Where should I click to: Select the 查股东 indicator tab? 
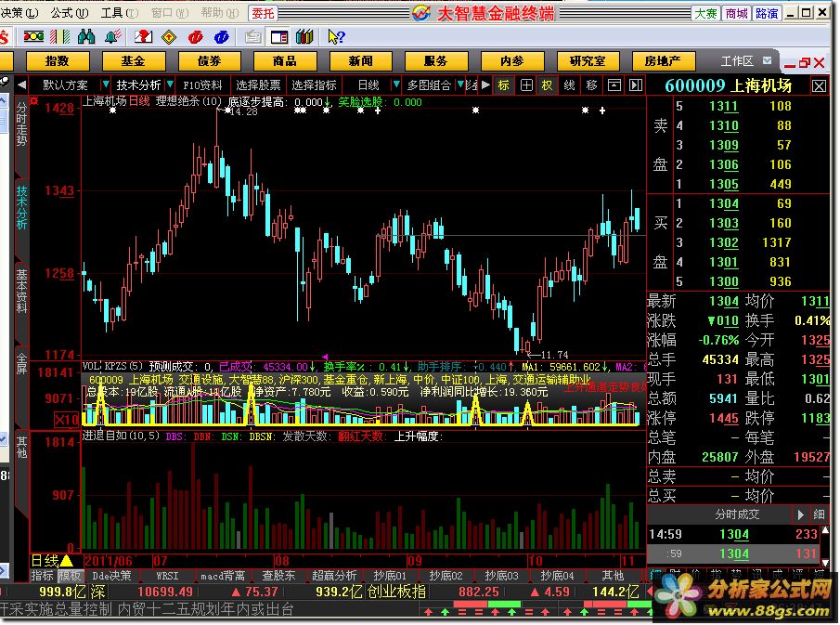pyautogui.click(x=278, y=576)
